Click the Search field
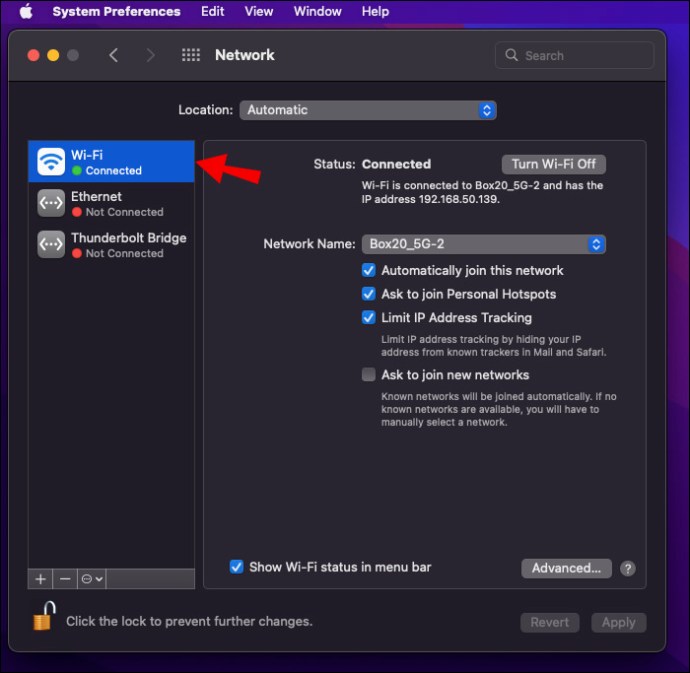 pos(574,55)
